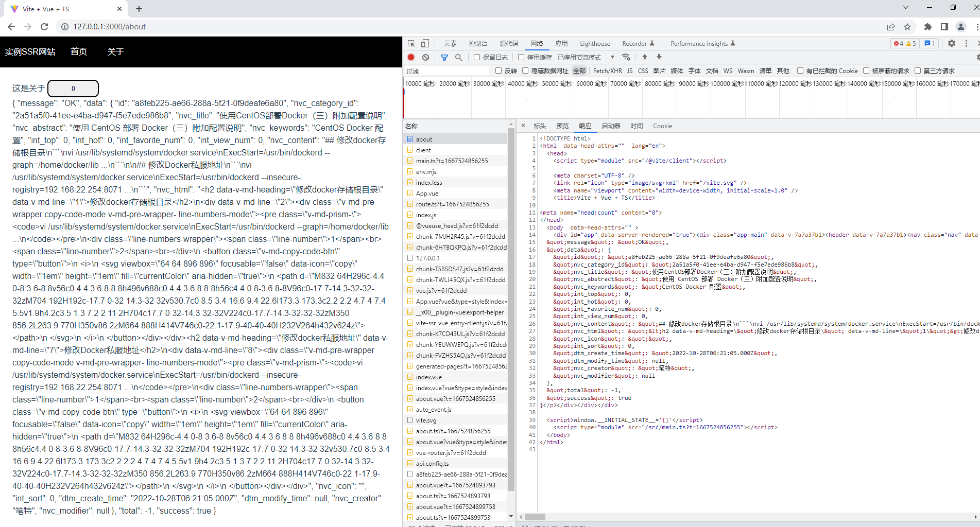This screenshot has width=980, height=527.
Task: Filter requests by Fetch/XHR type
Action: click(x=607, y=71)
